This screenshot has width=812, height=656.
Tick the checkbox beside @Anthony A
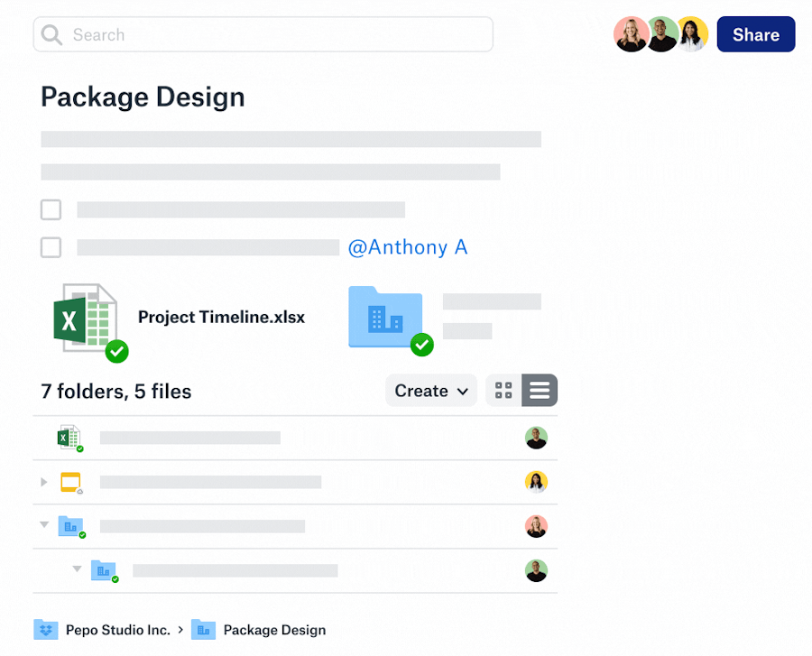tap(51, 247)
